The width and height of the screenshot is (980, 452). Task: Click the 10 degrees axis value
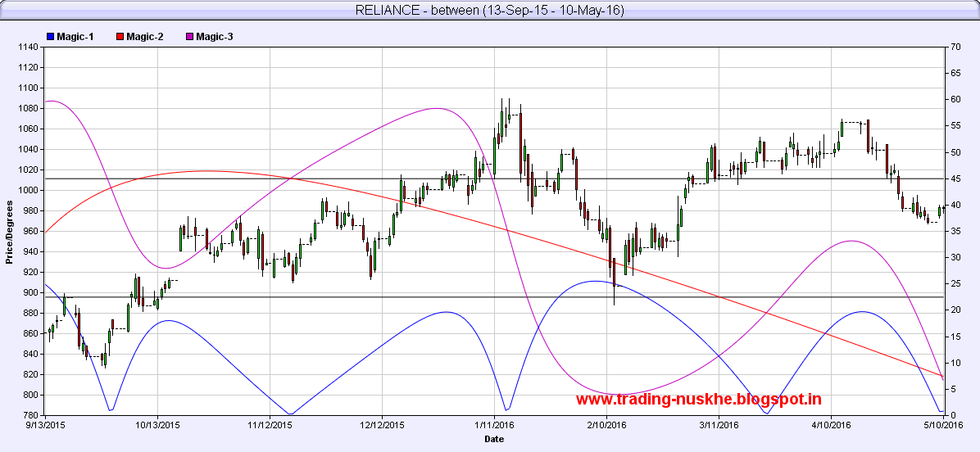pyautogui.click(x=955, y=363)
